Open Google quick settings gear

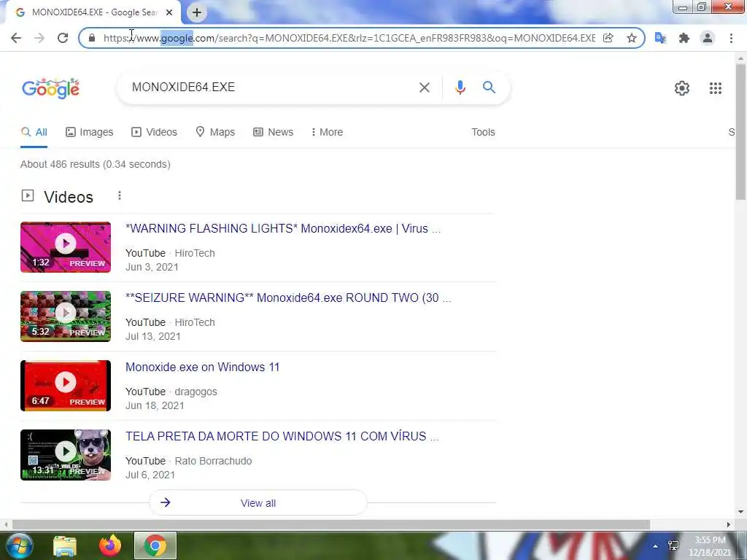[682, 88]
